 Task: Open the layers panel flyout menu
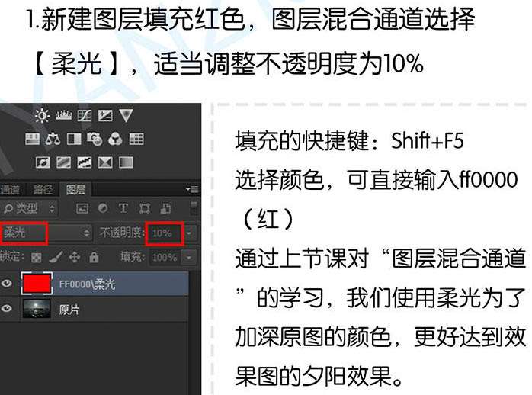(192, 189)
